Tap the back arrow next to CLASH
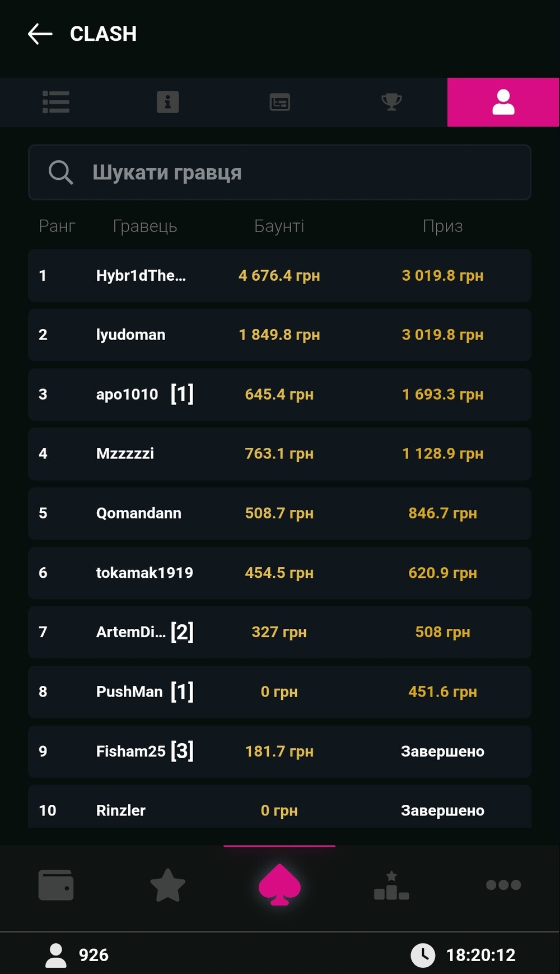This screenshot has height=974, width=560. coord(40,34)
